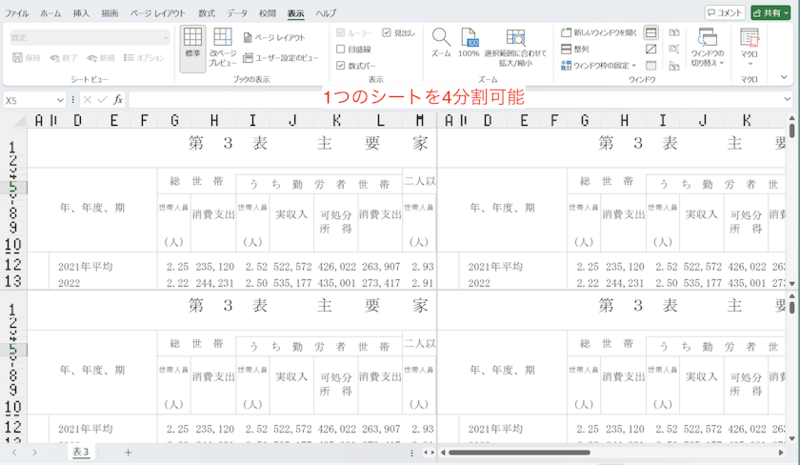Click the horizontal scrollbar thumb
The image size is (800, 465).
[x=519, y=452]
